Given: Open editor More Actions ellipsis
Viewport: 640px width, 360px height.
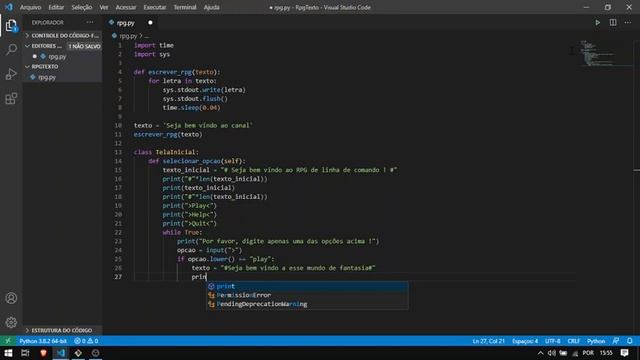Looking at the screenshot, I should click(x=628, y=22).
